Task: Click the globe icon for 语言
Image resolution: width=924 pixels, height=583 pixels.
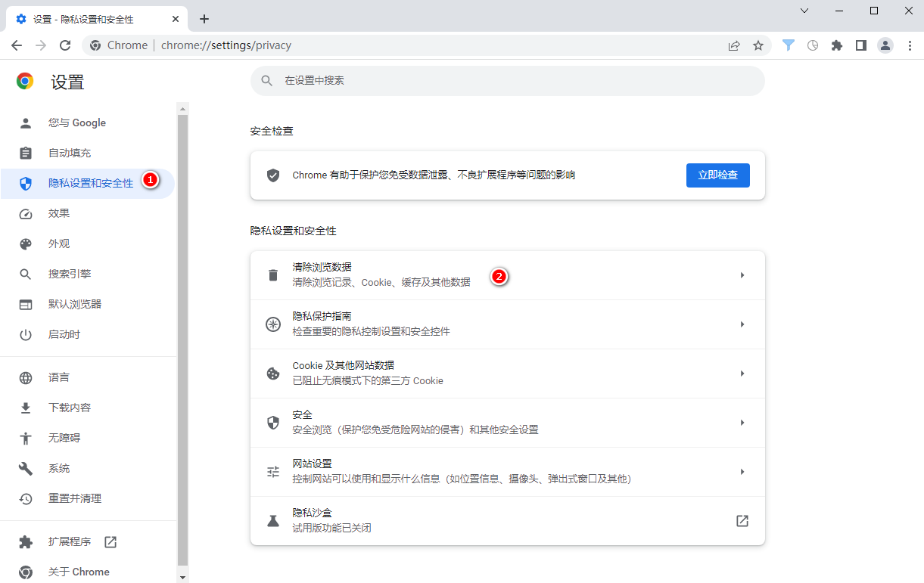Action: click(26, 377)
